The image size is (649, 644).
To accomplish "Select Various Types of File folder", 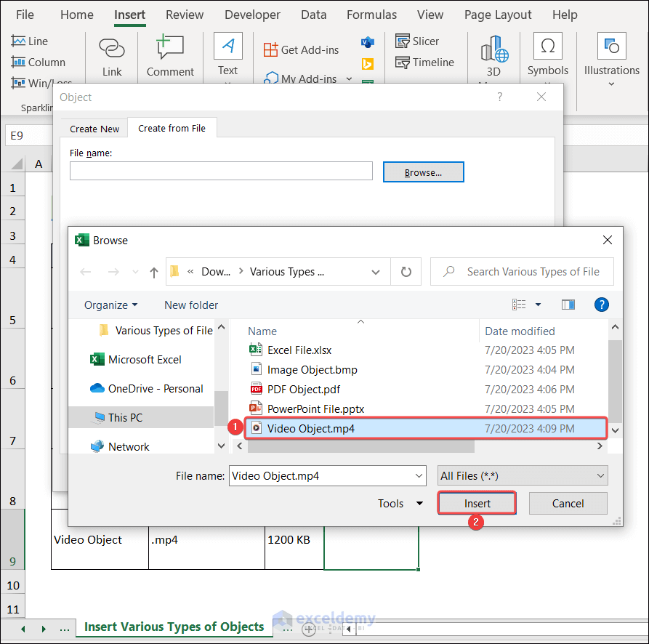I will [x=156, y=330].
